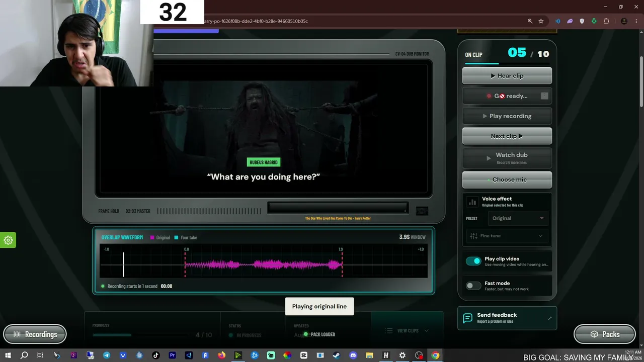Open the browser Extensions puzzle menu
Image resolution: width=644 pixels, height=362 pixels.
(606, 21)
